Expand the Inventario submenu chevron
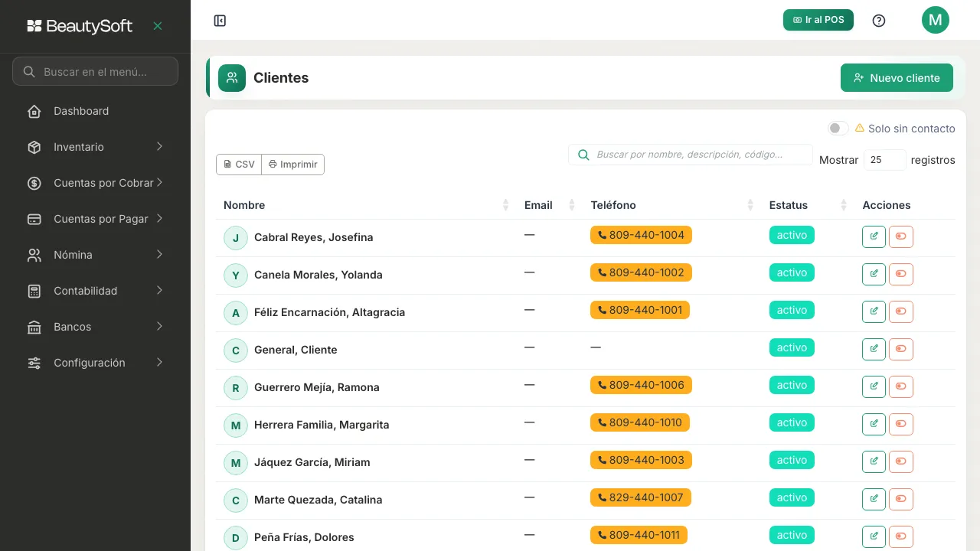 click(160, 146)
